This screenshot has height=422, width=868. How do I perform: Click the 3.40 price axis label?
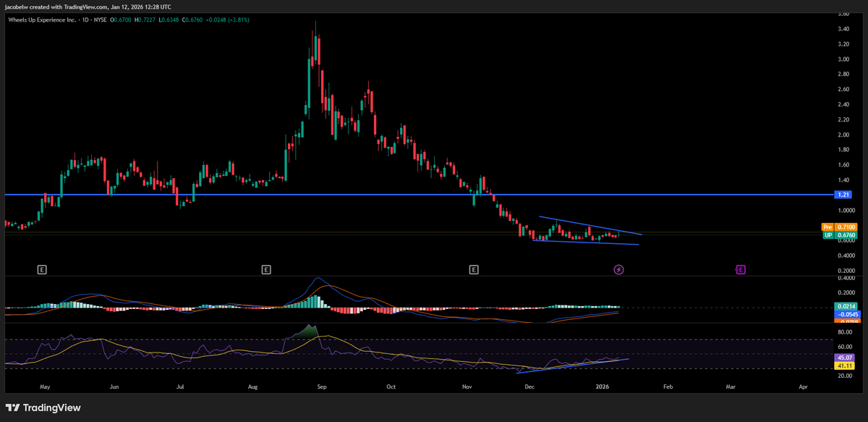tap(843, 29)
